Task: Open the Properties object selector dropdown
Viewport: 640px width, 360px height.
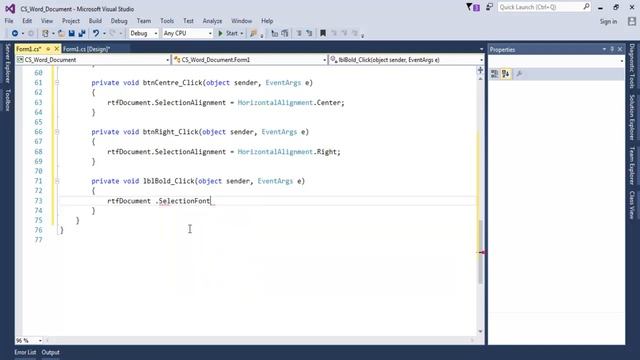Action: pos(622,61)
